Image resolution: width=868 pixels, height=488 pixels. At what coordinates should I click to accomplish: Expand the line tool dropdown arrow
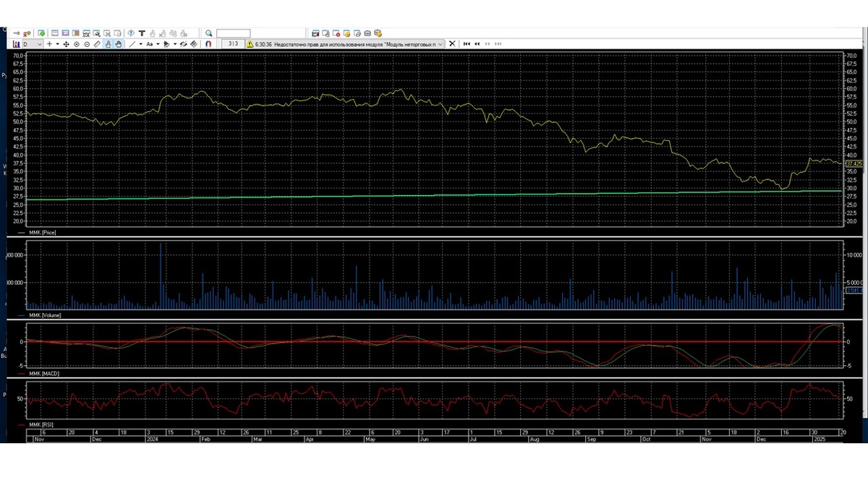point(140,44)
